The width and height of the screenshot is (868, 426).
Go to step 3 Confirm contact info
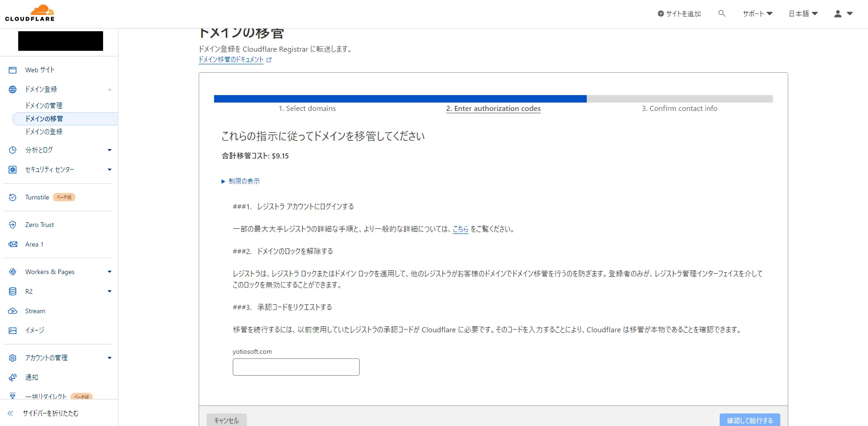point(680,108)
